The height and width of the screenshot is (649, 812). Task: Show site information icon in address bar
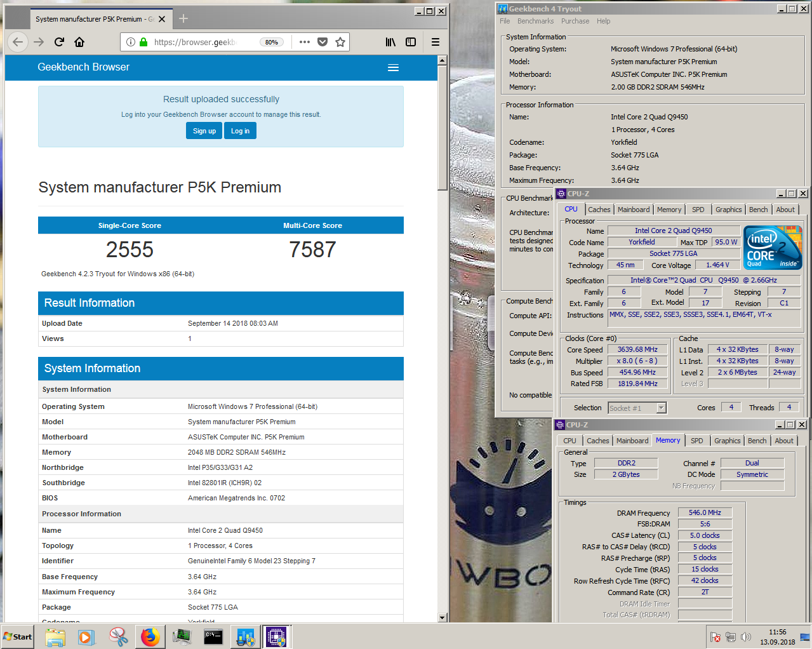coord(131,42)
